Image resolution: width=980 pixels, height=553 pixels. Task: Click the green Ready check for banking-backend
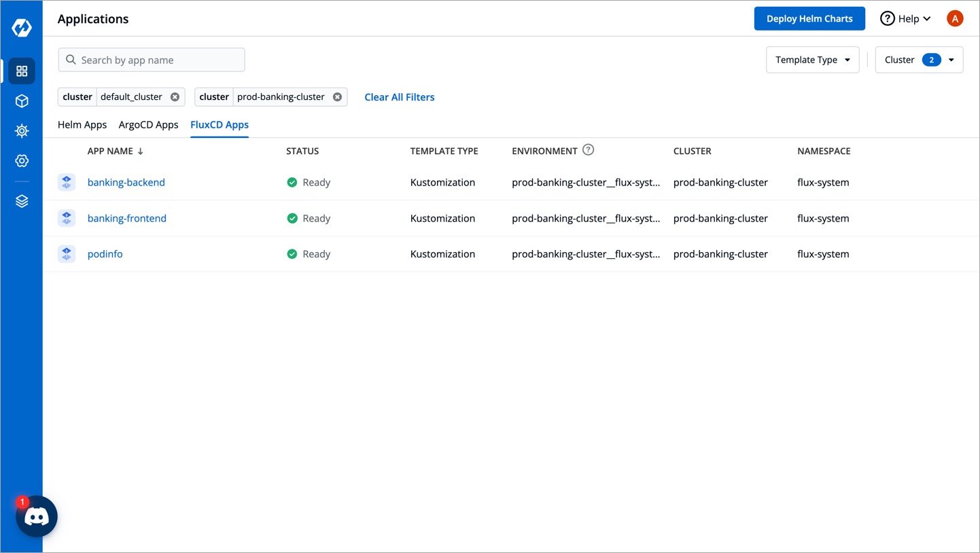(x=292, y=182)
